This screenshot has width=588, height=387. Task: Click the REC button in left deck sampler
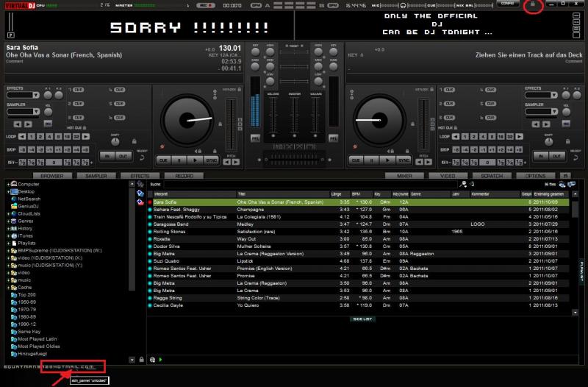click(x=48, y=124)
